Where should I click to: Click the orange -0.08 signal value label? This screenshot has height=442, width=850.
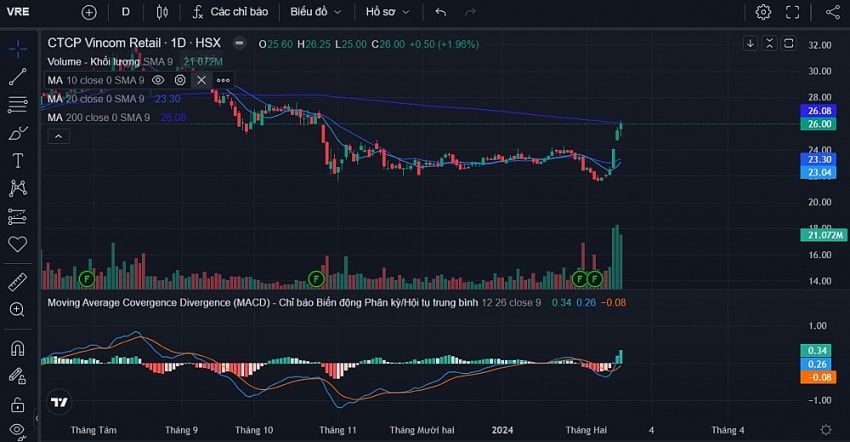819,377
